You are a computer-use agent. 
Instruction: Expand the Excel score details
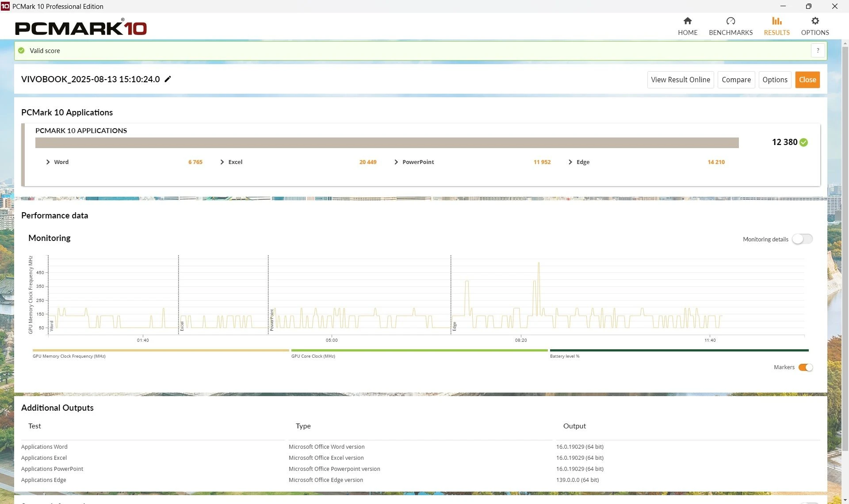222,162
